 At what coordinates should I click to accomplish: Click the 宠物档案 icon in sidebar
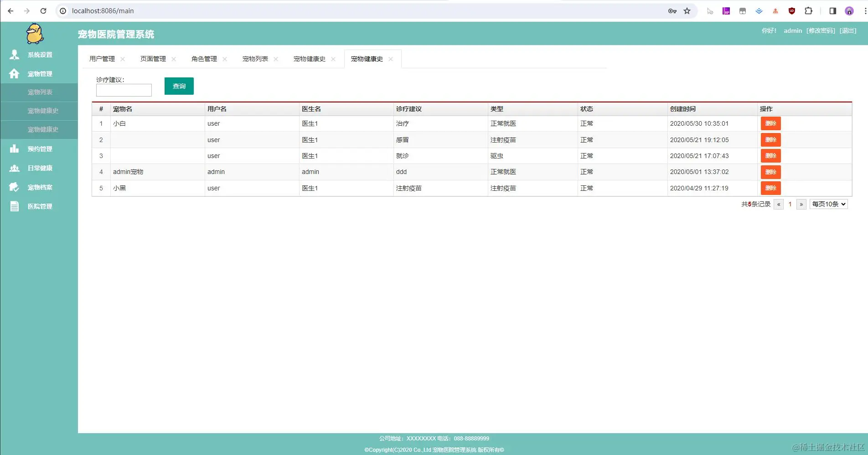click(15, 187)
